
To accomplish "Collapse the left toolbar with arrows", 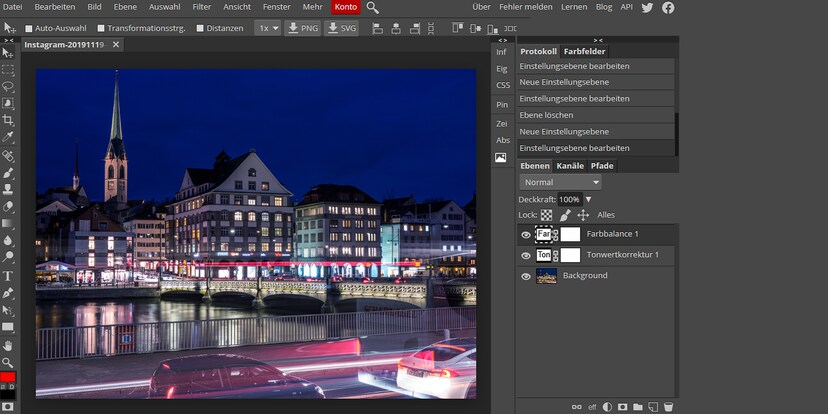I will coord(9,40).
